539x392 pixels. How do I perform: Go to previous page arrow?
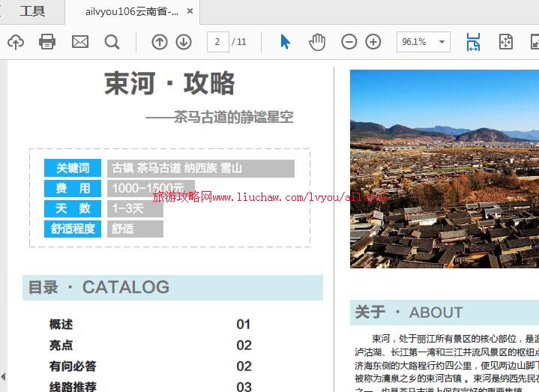(x=160, y=42)
